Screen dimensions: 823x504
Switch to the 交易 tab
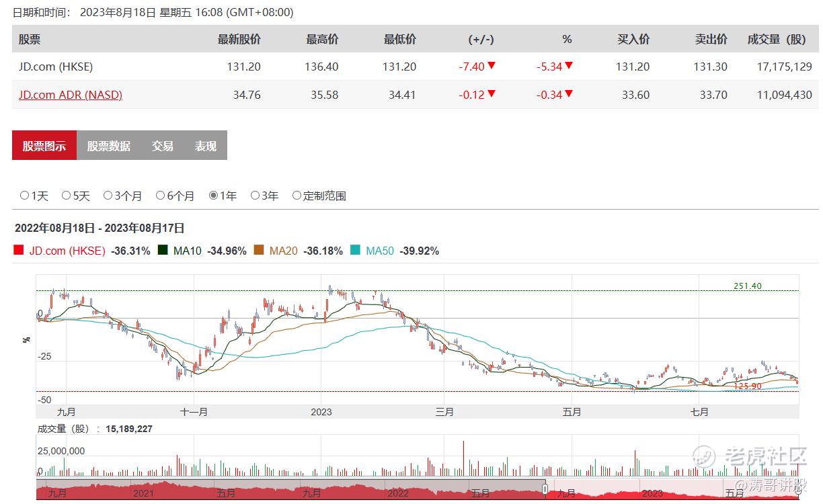click(x=163, y=145)
